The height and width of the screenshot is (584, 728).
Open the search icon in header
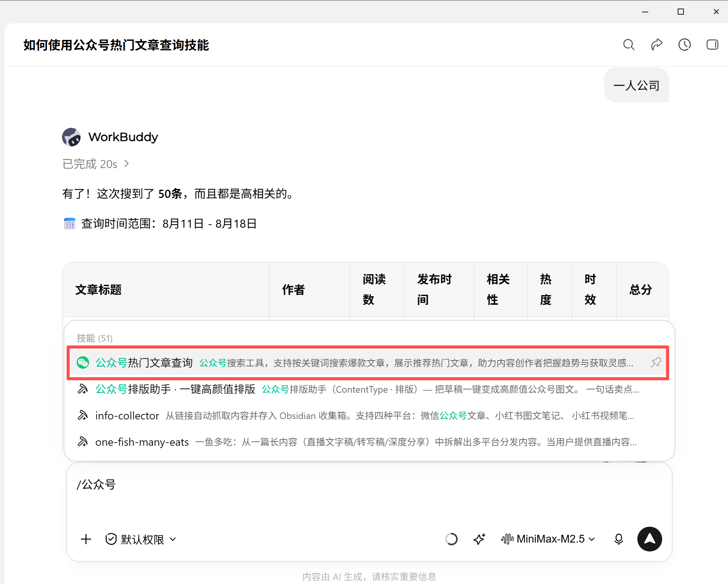629,45
